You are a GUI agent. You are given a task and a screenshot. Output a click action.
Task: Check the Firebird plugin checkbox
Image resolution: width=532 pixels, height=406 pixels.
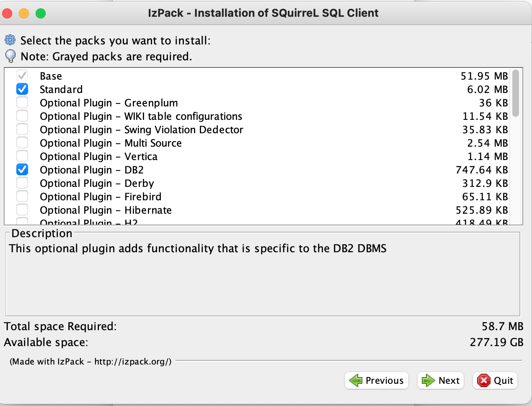coord(22,196)
